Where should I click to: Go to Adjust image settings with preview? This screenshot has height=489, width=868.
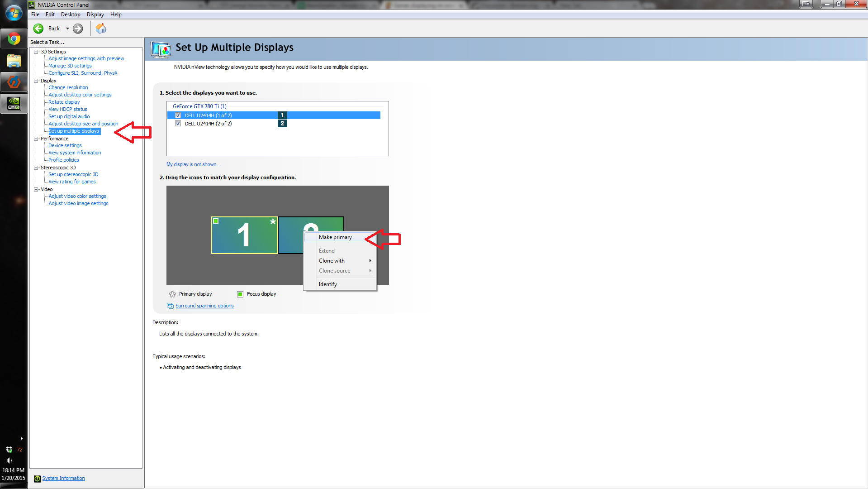coord(86,59)
